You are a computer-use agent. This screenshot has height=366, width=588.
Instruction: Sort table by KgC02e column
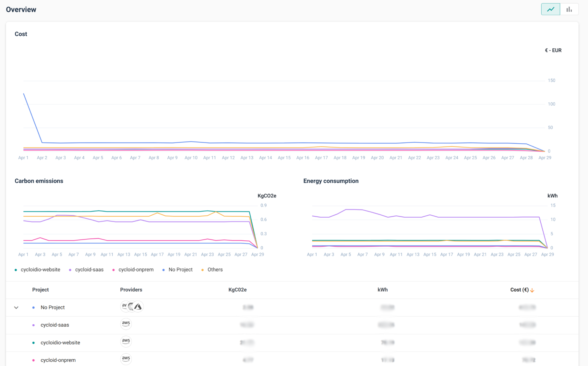coord(237,290)
